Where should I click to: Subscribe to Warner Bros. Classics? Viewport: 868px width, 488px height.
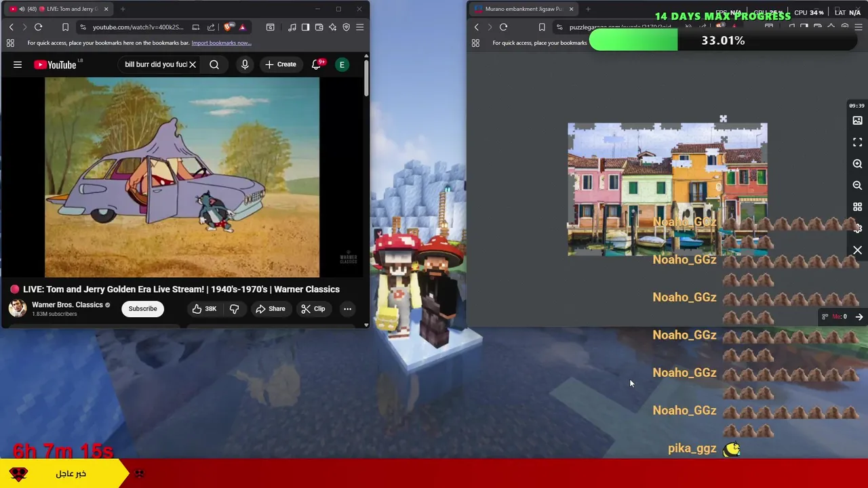pos(142,309)
